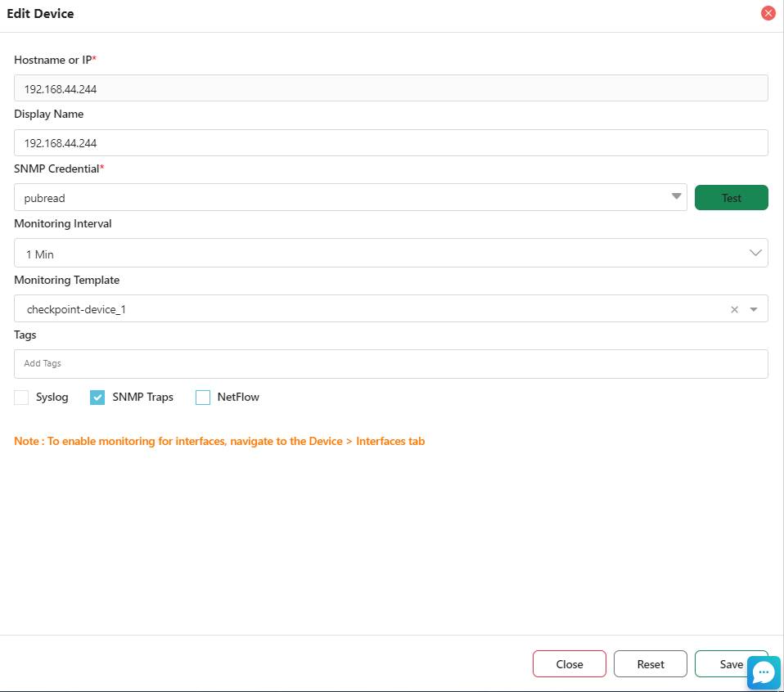Image resolution: width=784 pixels, height=692 pixels.
Task: Tick the NetFlow checkbox
Action: point(202,398)
